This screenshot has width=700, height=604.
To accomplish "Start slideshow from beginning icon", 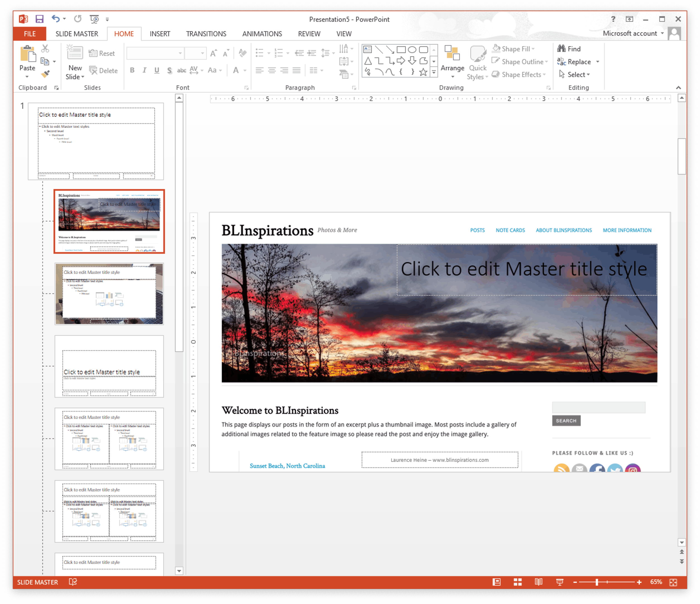I will (94, 19).
